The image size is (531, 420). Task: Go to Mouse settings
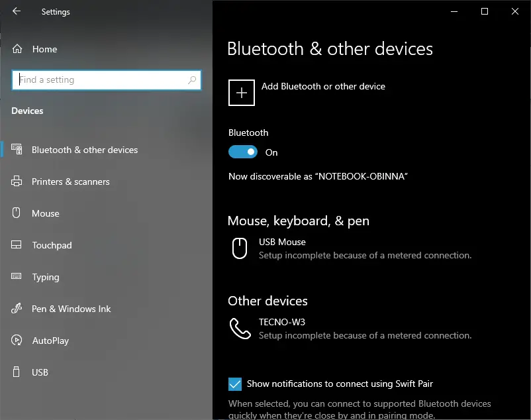[46, 213]
